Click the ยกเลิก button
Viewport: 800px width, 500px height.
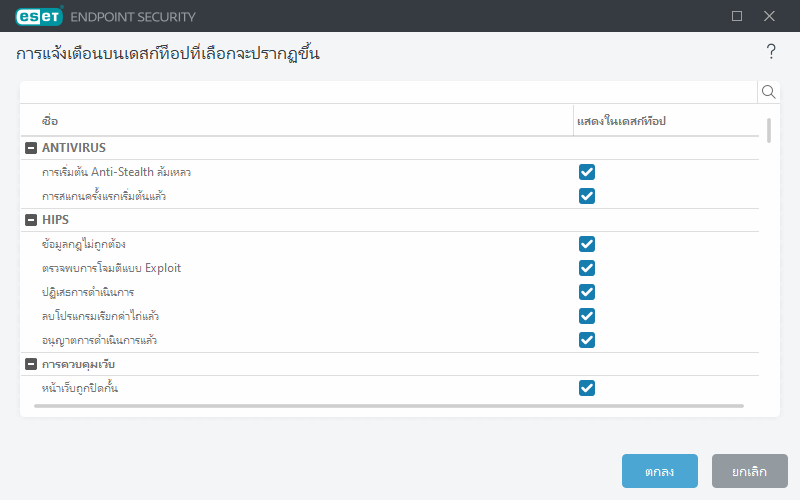pos(749,471)
